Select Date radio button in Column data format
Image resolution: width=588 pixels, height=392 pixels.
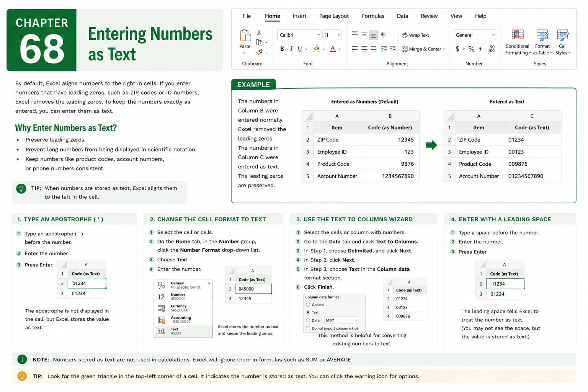pyautogui.click(x=308, y=320)
